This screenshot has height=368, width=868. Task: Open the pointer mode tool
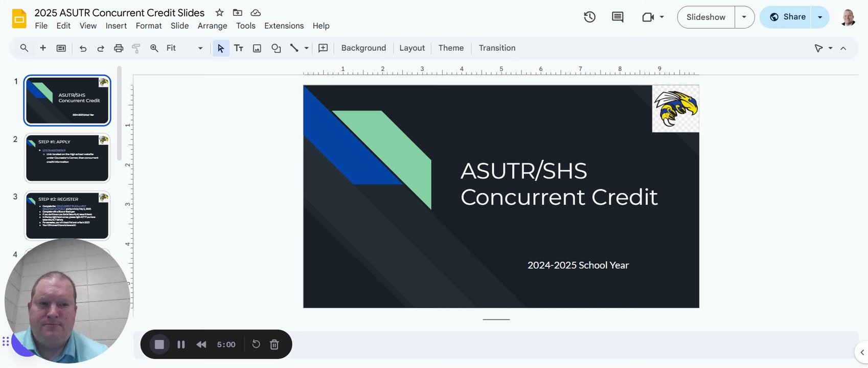tap(819, 48)
